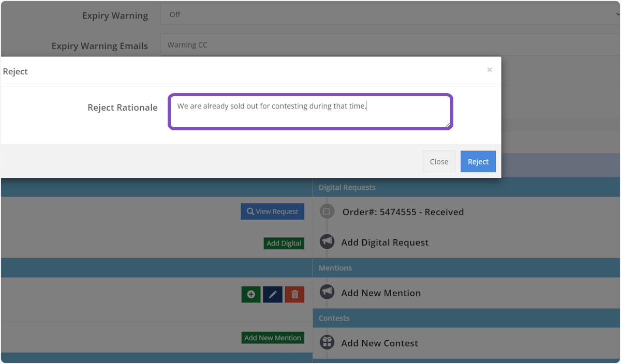Click the green Add Digital button
Viewport: 621px width, 364px height.
284,243
